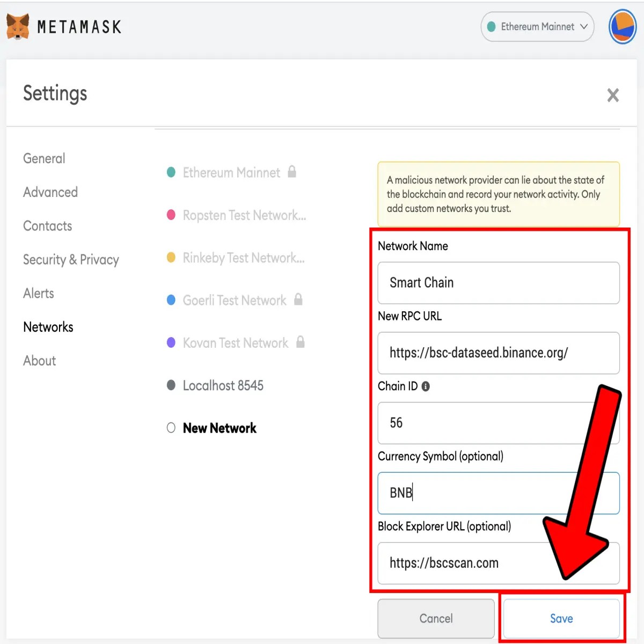644x644 pixels.
Task: Select Goerli Test Network in list
Action: (235, 300)
